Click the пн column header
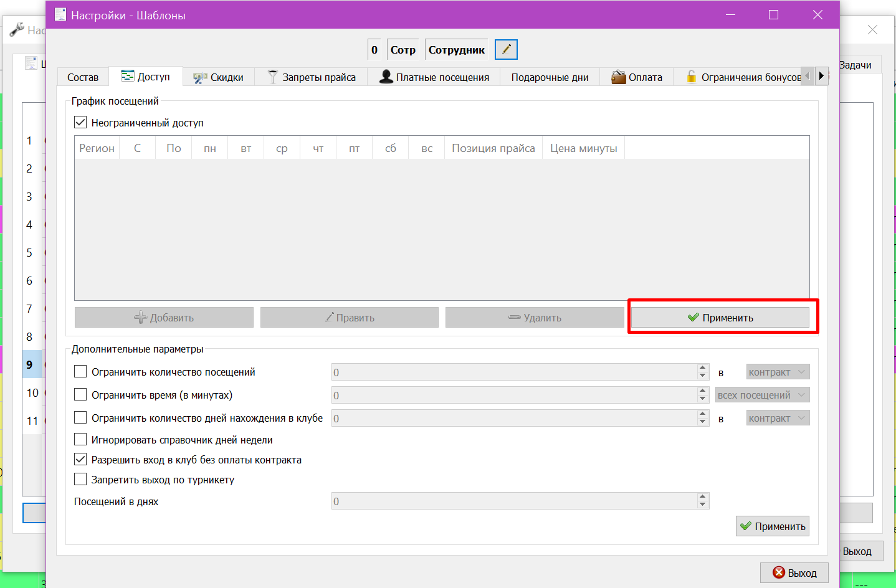The image size is (896, 588). click(210, 148)
